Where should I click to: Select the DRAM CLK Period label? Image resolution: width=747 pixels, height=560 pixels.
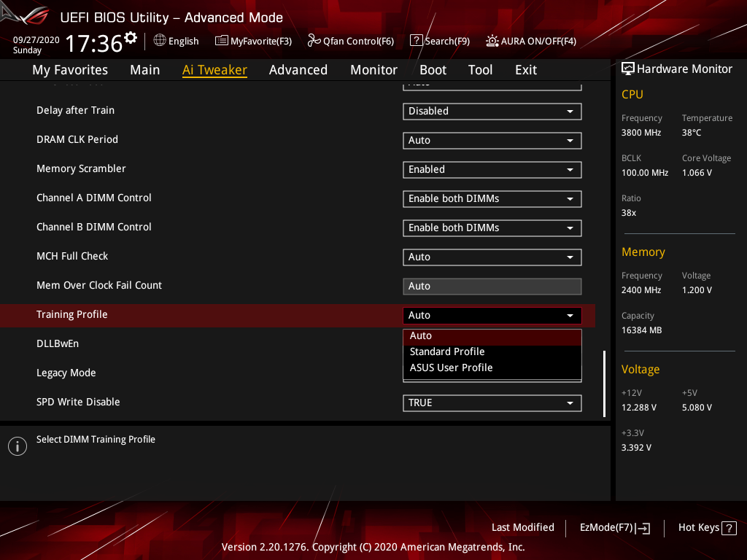tap(77, 139)
